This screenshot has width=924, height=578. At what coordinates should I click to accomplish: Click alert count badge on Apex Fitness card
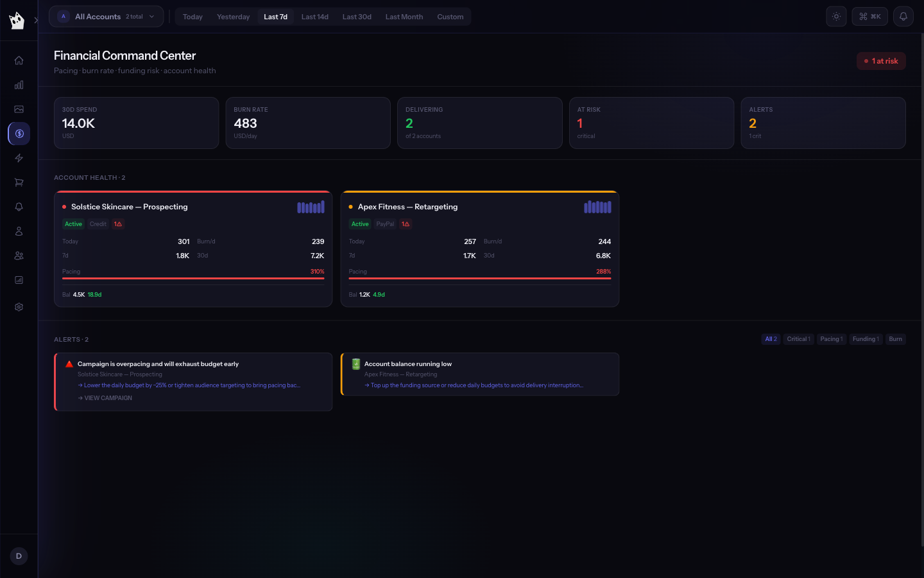coord(406,224)
